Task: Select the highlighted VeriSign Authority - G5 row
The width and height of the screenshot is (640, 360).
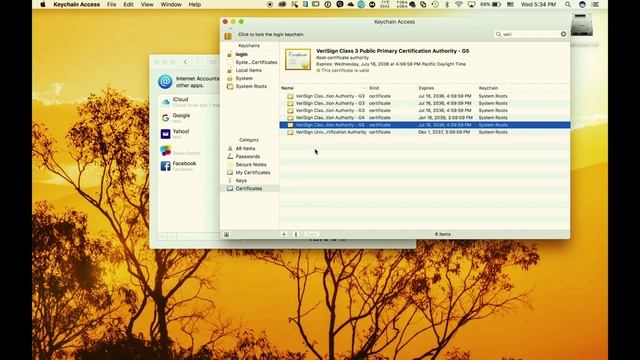Action: 424,125
